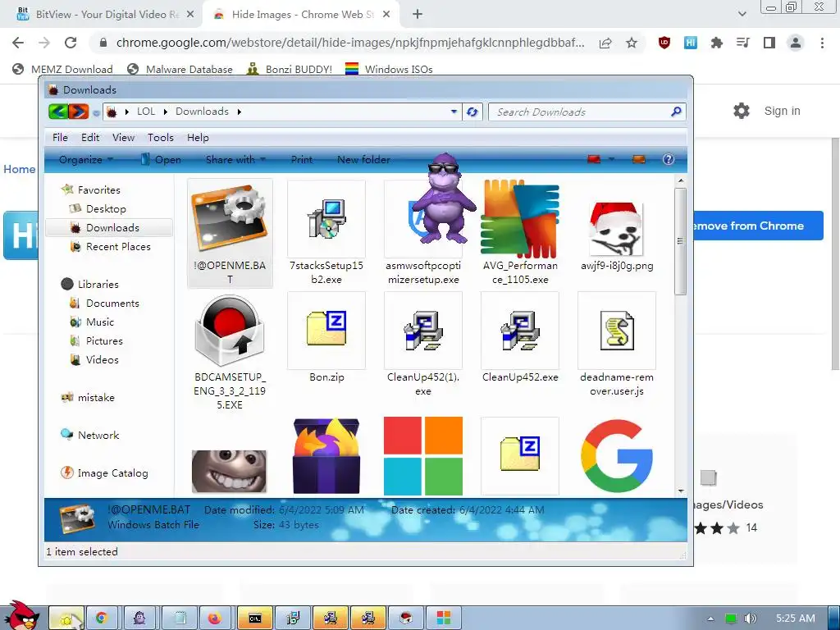Go back in Explorer with green arrow
The image size is (840, 630).
click(58, 112)
